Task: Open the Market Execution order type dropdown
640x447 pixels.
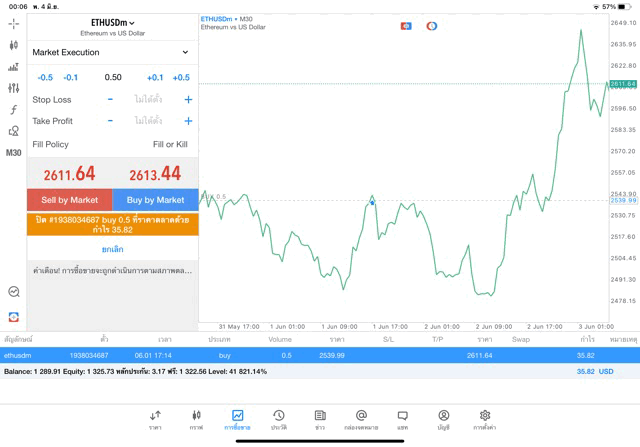Action: [x=111, y=52]
